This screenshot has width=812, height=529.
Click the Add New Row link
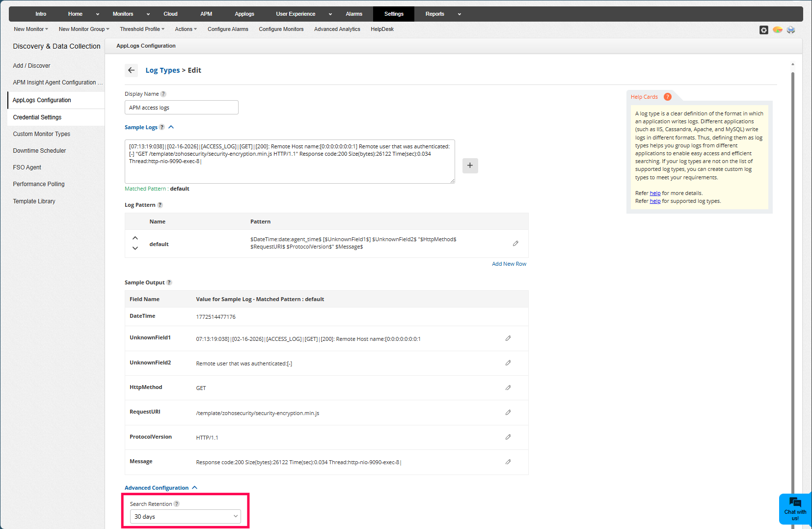pyautogui.click(x=509, y=264)
